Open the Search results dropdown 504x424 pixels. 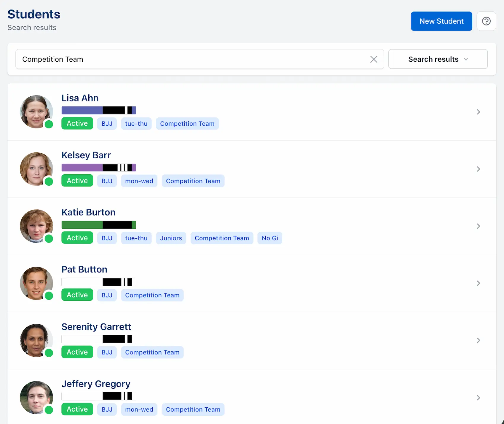(x=438, y=59)
